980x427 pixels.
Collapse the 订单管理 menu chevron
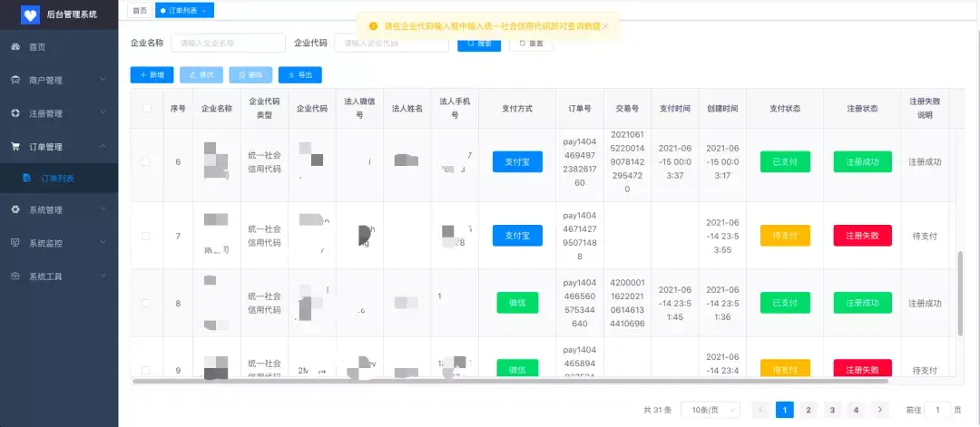tap(103, 147)
